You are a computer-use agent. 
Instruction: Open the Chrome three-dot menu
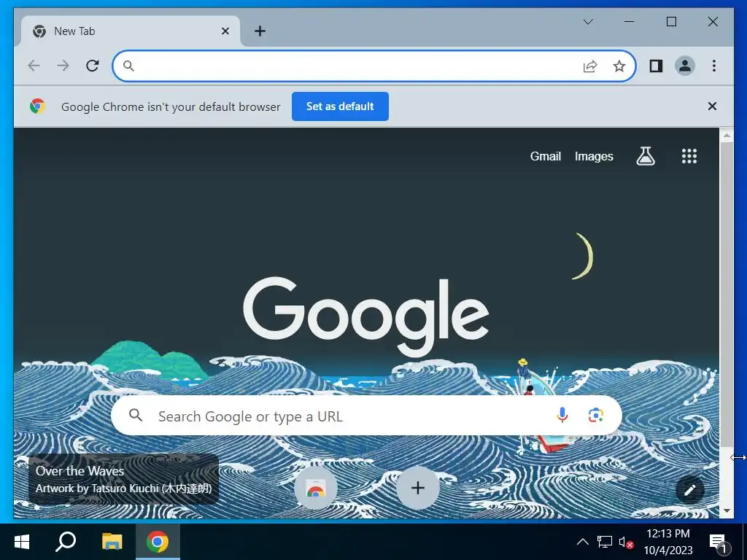(713, 66)
